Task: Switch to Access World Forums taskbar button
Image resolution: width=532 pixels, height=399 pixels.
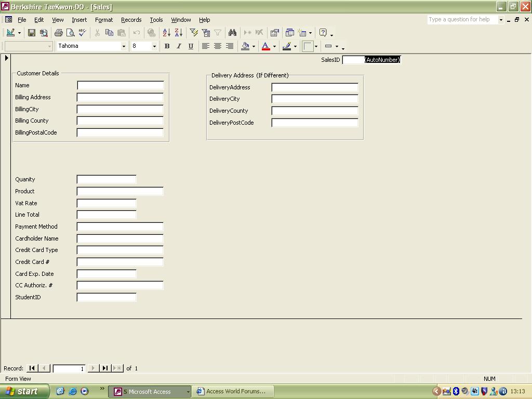Action: [232, 392]
